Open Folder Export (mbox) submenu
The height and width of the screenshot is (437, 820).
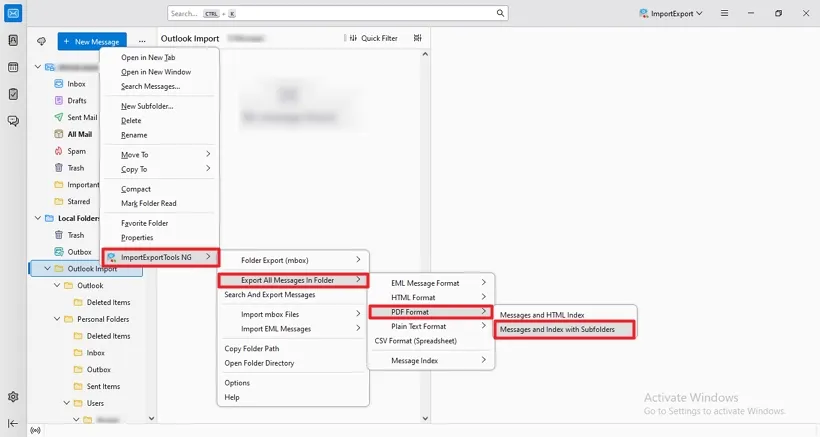293,260
